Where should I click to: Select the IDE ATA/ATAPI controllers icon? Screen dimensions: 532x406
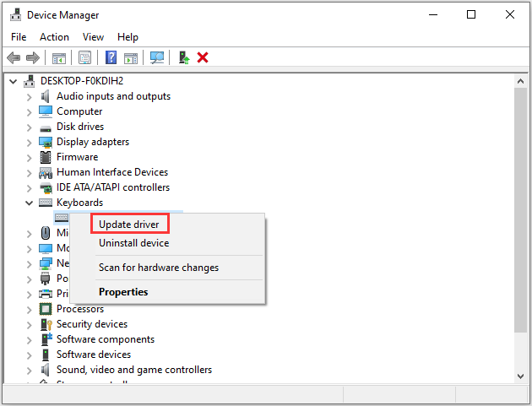(x=46, y=187)
